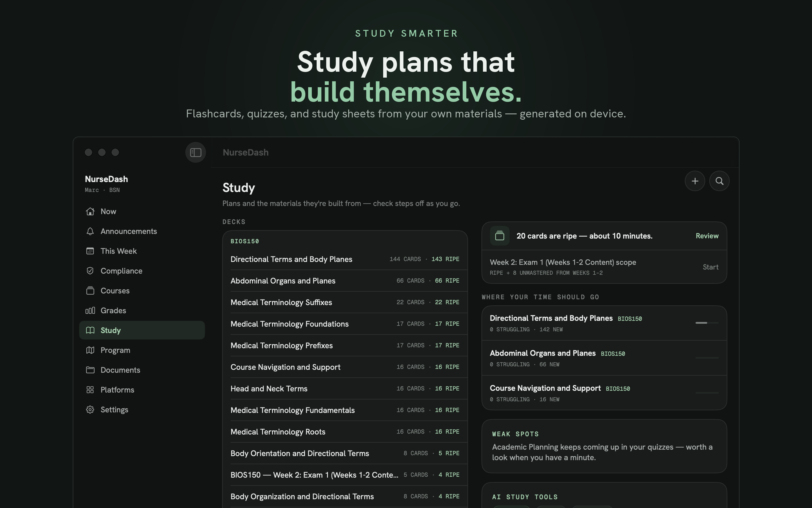The height and width of the screenshot is (508, 812).
Task: Select Course Navigation card under time section
Action: click(x=604, y=393)
